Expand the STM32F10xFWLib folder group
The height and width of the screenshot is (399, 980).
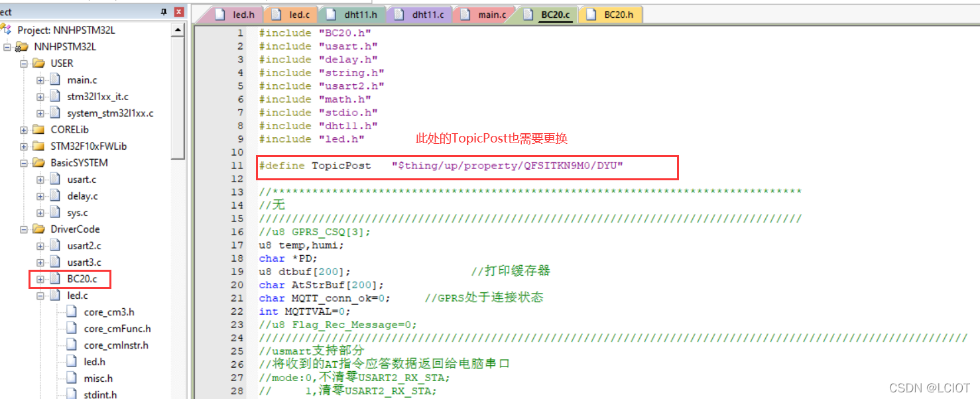24,146
